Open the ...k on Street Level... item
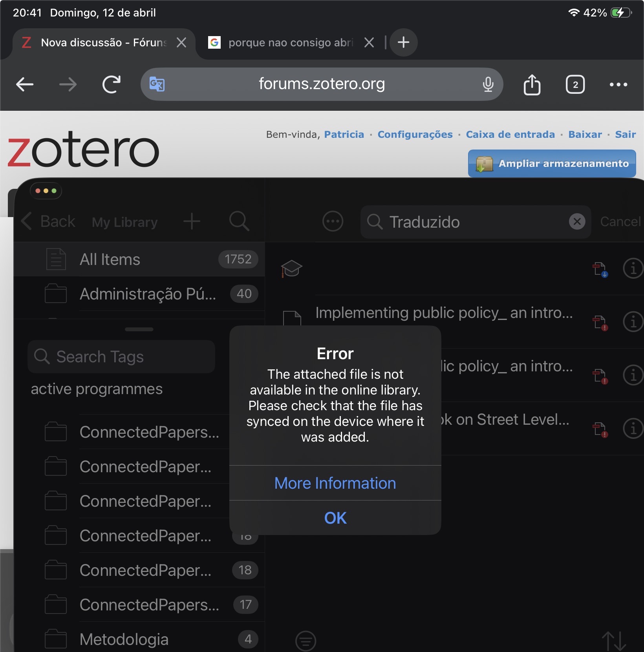Image resolution: width=644 pixels, height=652 pixels. click(505, 420)
